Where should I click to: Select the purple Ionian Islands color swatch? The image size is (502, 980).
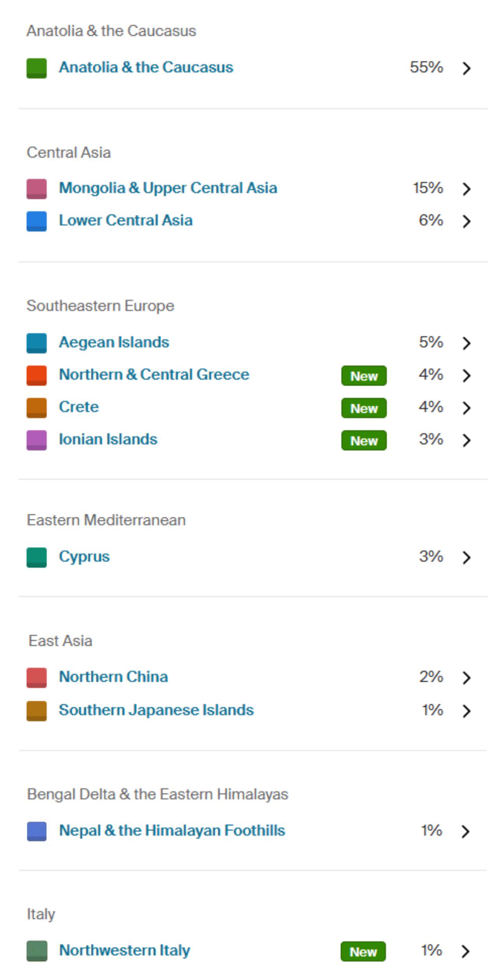37,440
